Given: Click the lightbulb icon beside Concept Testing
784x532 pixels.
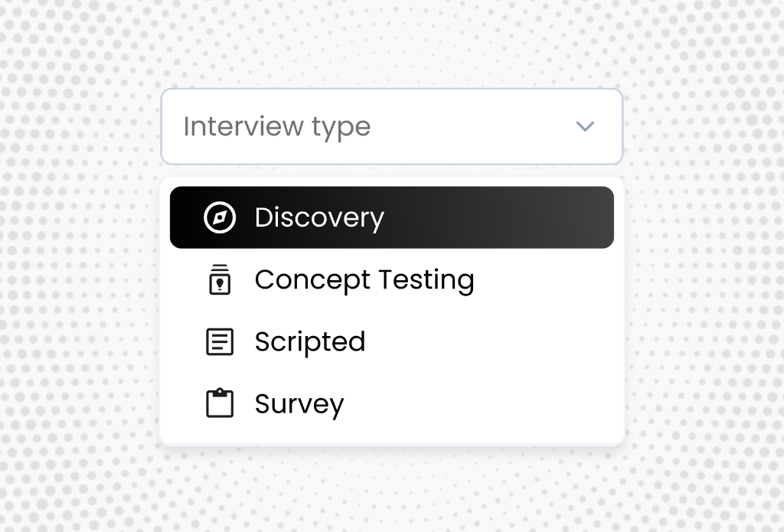Looking at the screenshot, I should click(x=219, y=279).
